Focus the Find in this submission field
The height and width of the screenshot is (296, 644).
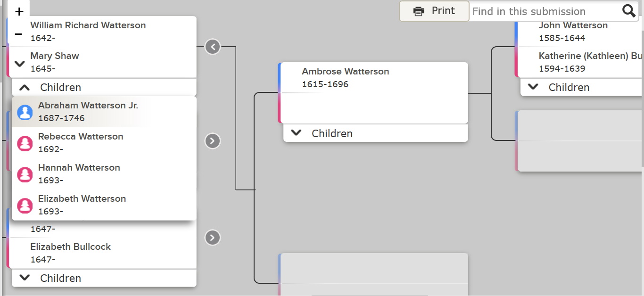(545, 11)
